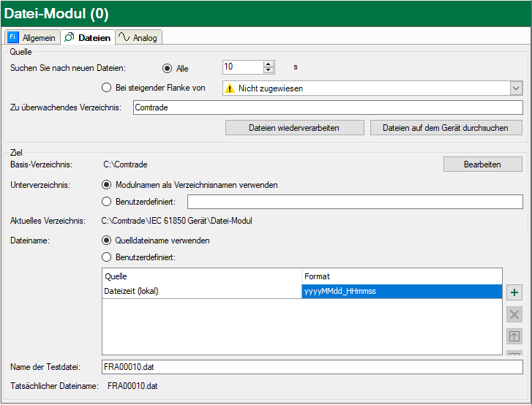Viewport: 532px width, 405px height.
Task: Open the Nicht zugewiesen dropdown
Action: pyautogui.click(x=516, y=88)
